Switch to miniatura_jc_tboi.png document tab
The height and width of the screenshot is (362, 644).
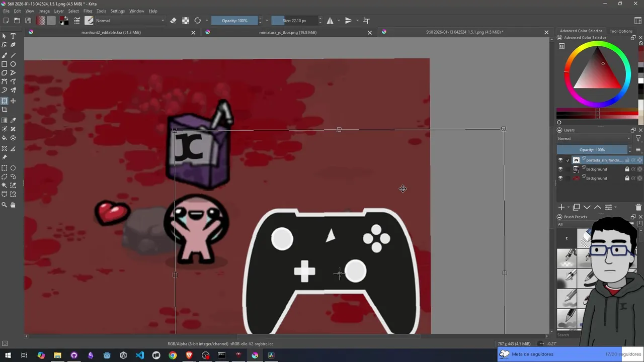point(288,32)
